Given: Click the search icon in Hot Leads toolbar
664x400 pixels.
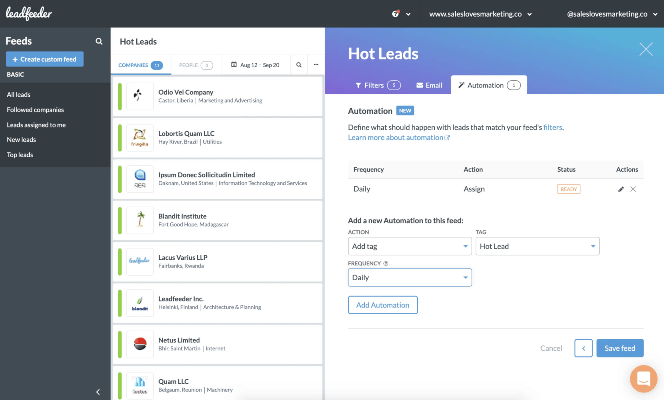Looking at the screenshot, I should pyautogui.click(x=298, y=64).
